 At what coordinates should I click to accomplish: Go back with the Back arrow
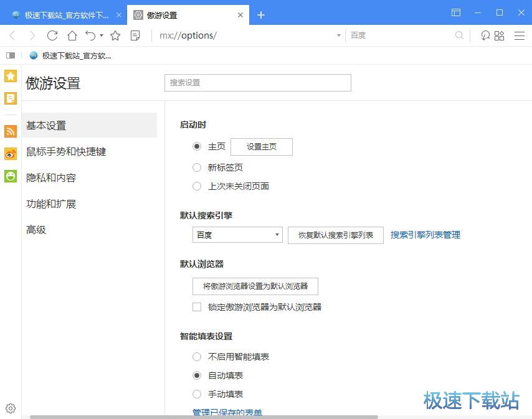coord(12,35)
